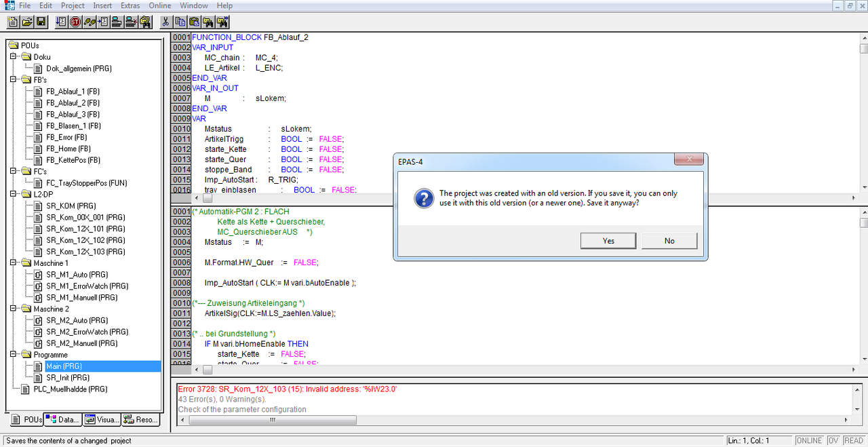Open the Help menu
This screenshot has width=868, height=447.
224,5
